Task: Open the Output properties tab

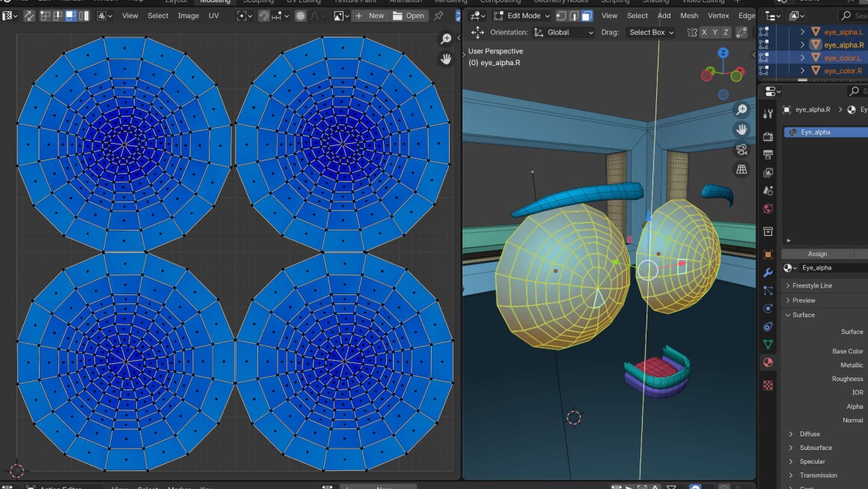Action: (768, 155)
